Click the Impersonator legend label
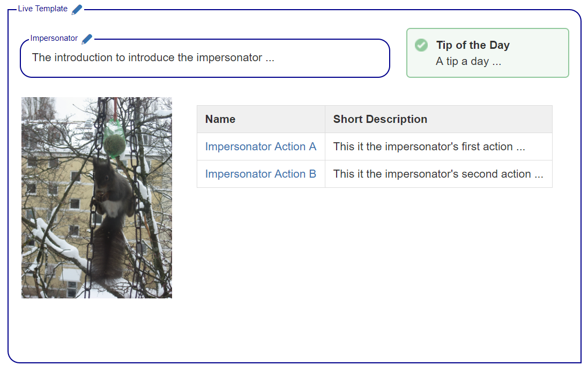Screen dimensions: 588x373 tap(54, 39)
